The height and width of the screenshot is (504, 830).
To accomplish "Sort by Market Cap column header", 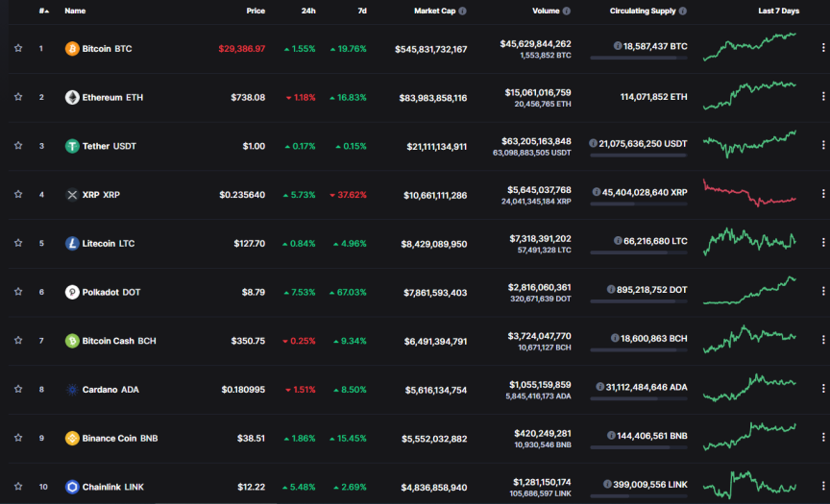I will pyautogui.click(x=434, y=11).
